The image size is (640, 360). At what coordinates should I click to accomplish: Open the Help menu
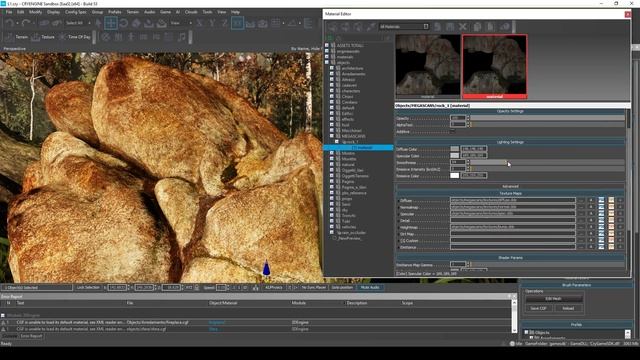[236, 12]
